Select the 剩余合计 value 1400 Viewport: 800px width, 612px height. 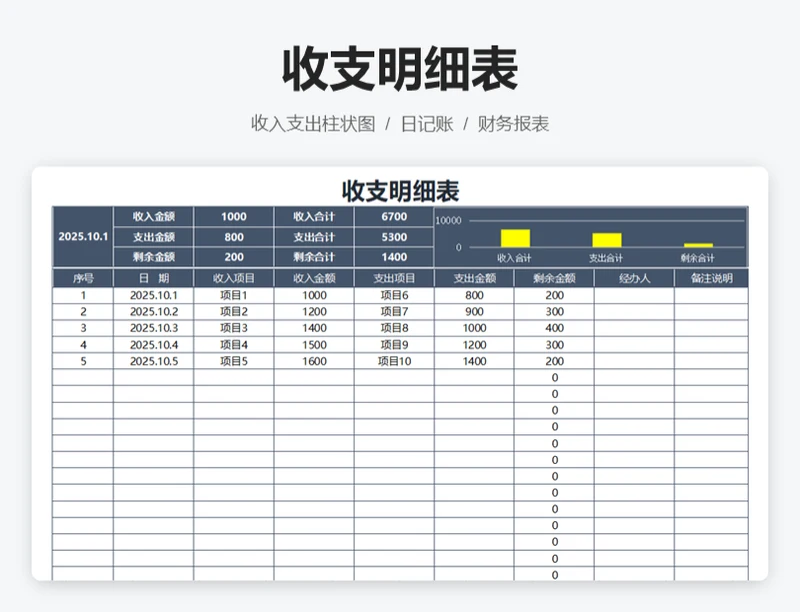pos(394,257)
